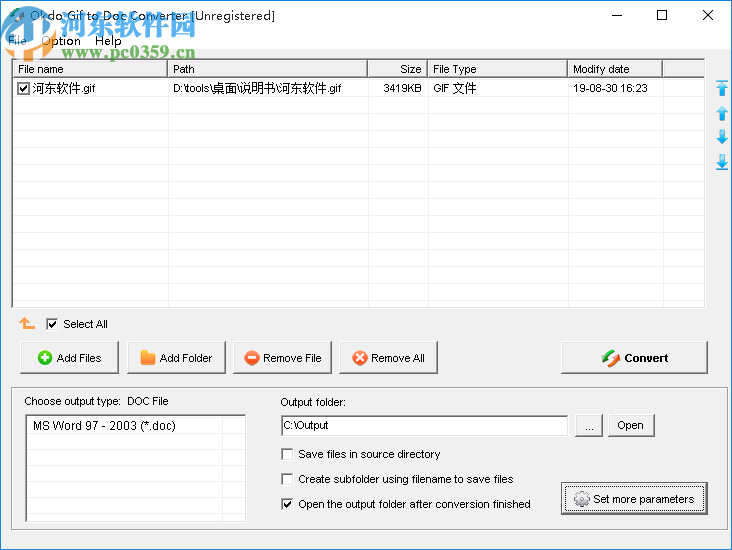Click the orange up-folder arrow icon
Screen dimensions: 732x550
click(27, 324)
